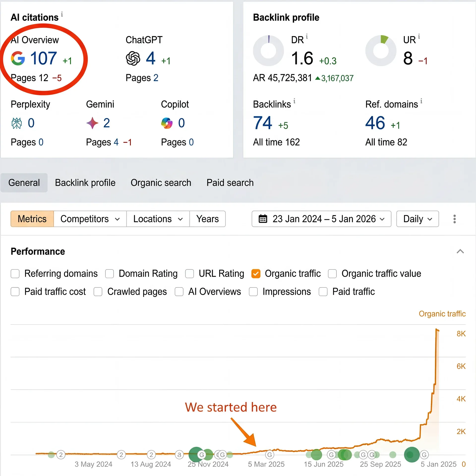This screenshot has width=476, height=476.
Task: Click the AI citations info icon
Action: (x=62, y=14)
